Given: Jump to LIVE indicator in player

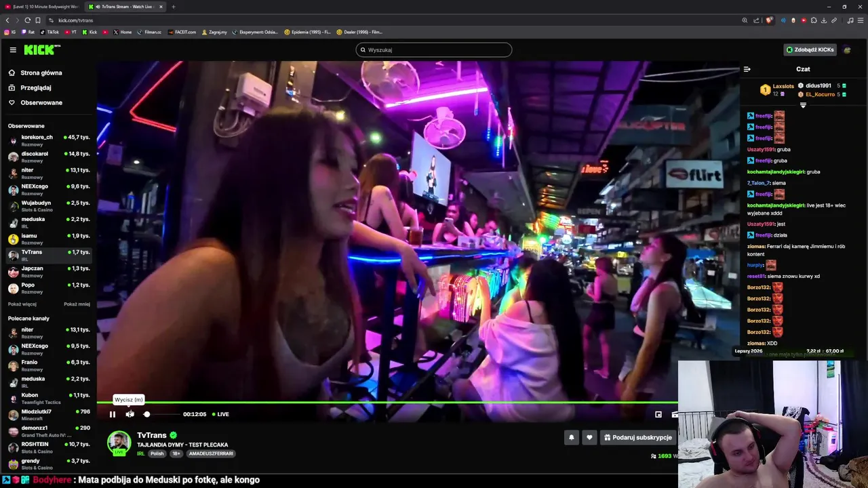Looking at the screenshot, I should 220,414.
